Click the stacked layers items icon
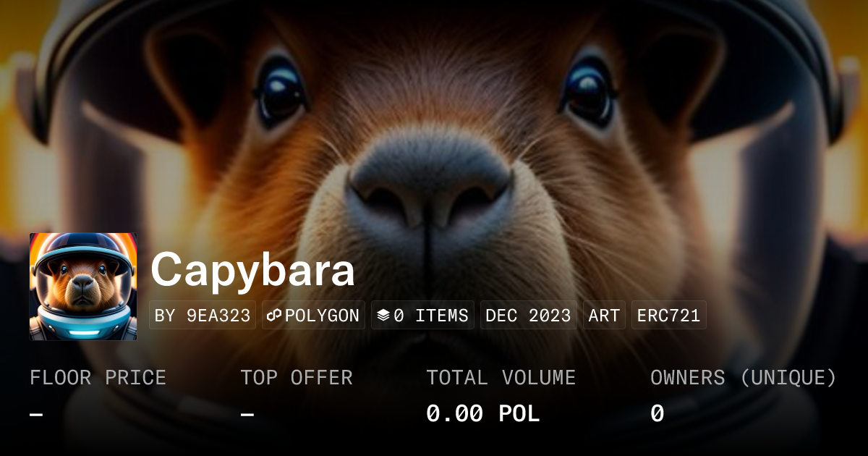This screenshot has height=456, width=868. (x=383, y=316)
